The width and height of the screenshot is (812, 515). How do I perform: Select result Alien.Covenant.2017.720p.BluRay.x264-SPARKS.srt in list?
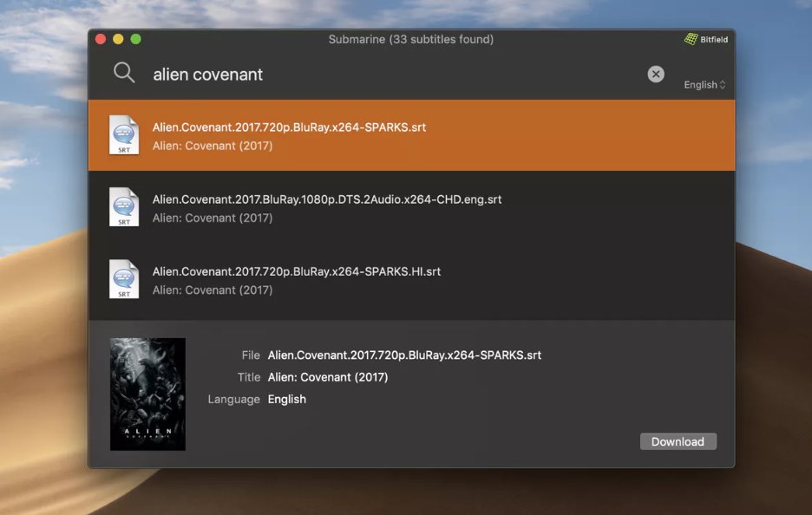(x=411, y=135)
